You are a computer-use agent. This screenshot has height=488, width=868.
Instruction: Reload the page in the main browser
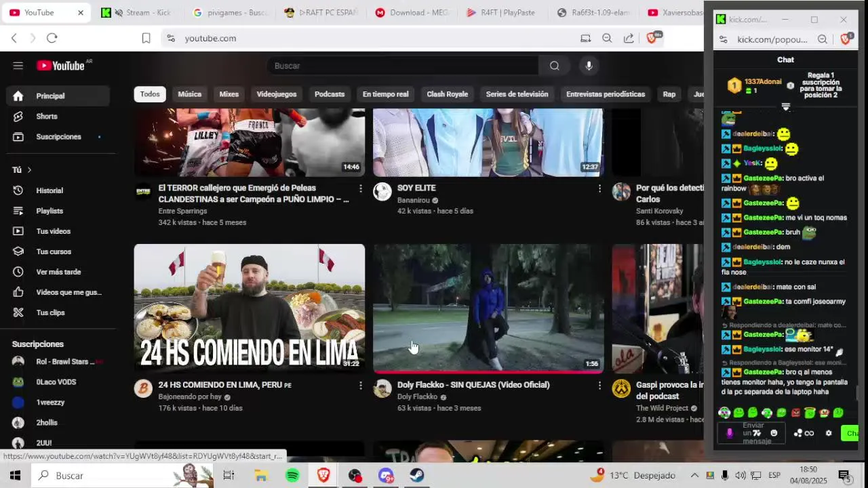[52, 39]
